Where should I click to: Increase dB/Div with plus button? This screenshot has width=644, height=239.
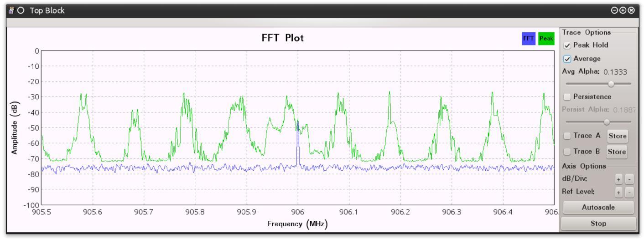coord(619,179)
